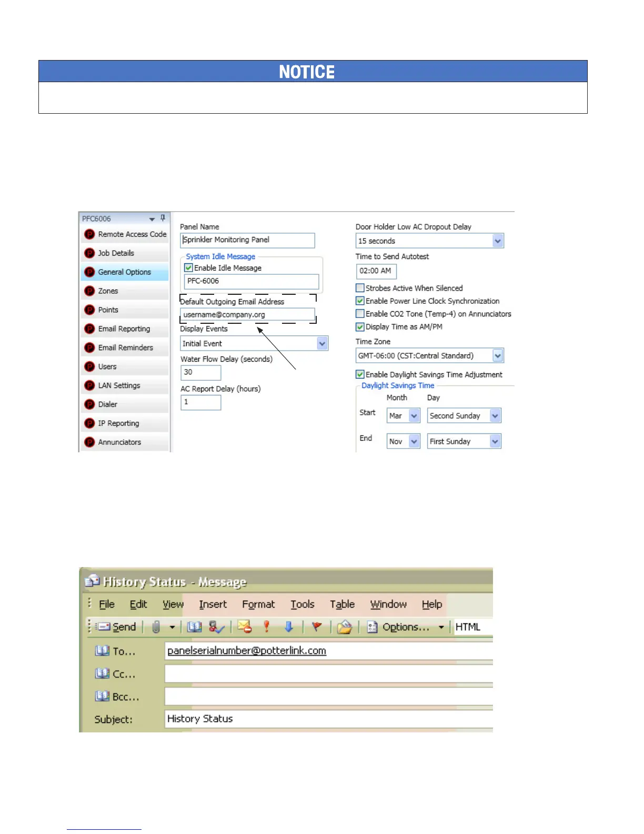644x834 pixels.
Task: Open LAN Settings section
Action: (125, 386)
